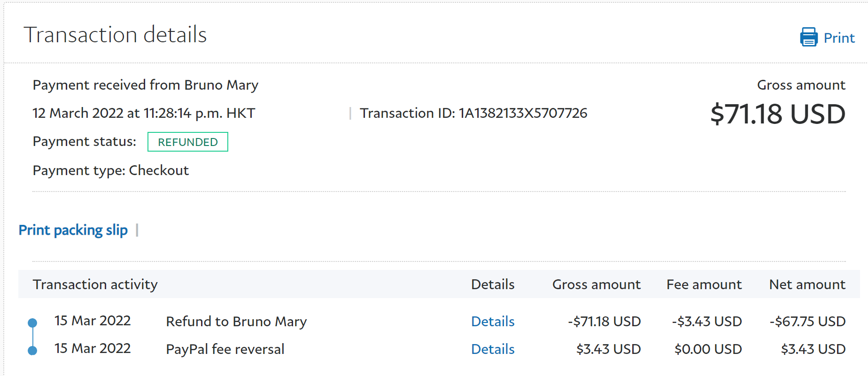868x376 pixels.
Task: Click the Net amount column header
Action: pos(807,284)
